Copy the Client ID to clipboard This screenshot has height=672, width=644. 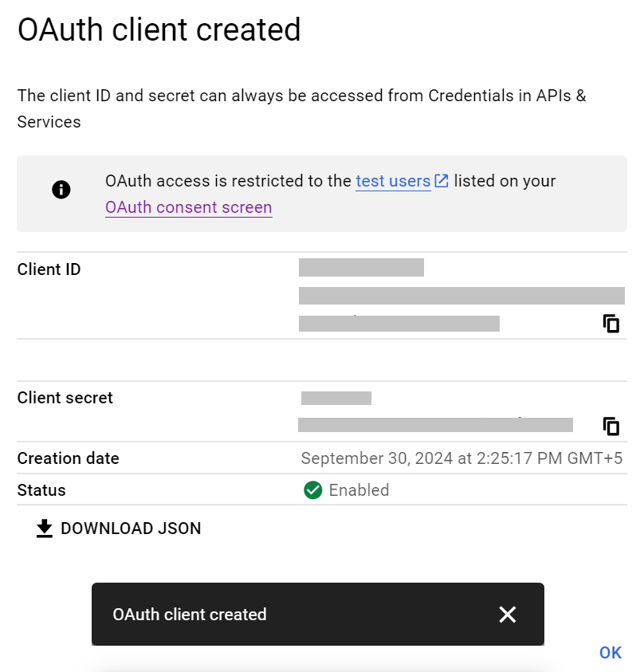point(611,324)
